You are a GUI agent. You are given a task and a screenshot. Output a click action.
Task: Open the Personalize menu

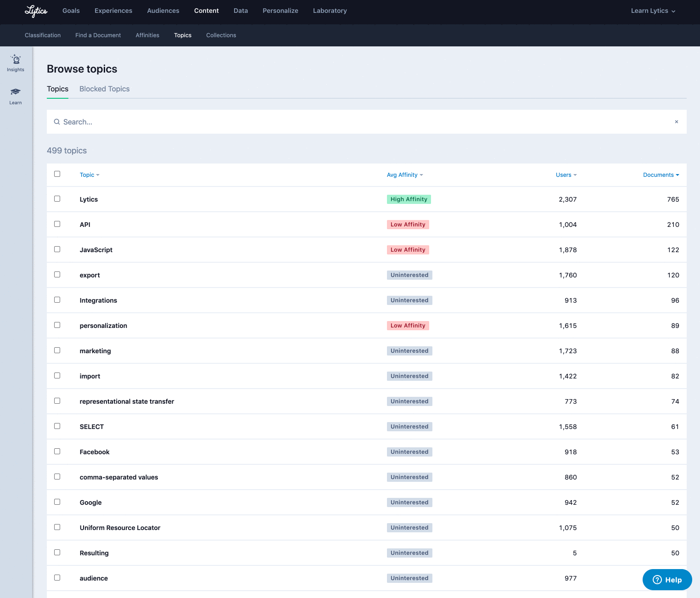click(x=280, y=11)
